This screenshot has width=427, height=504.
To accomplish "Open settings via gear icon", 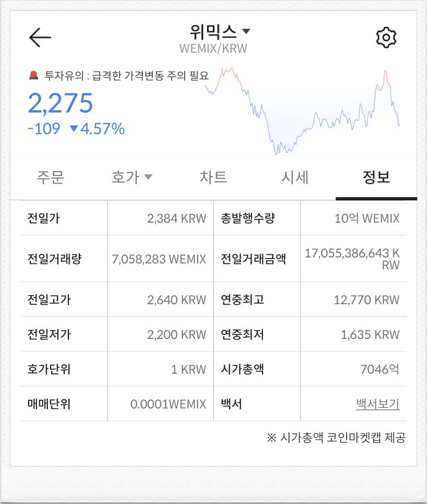I will pyautogui.click(x=386, y=37).
